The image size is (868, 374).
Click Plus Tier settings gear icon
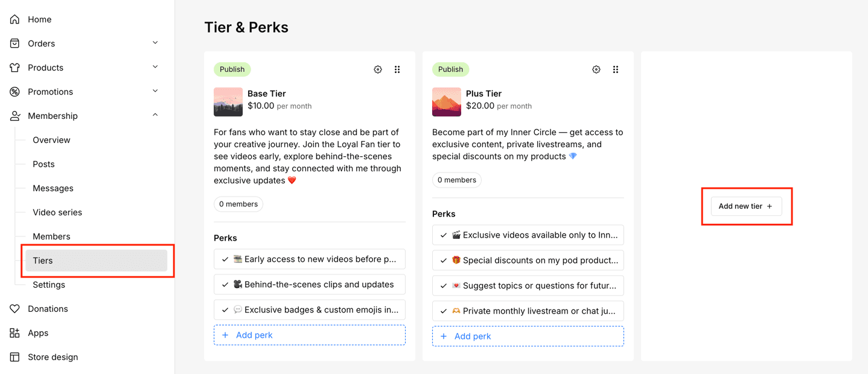point(596,69)
